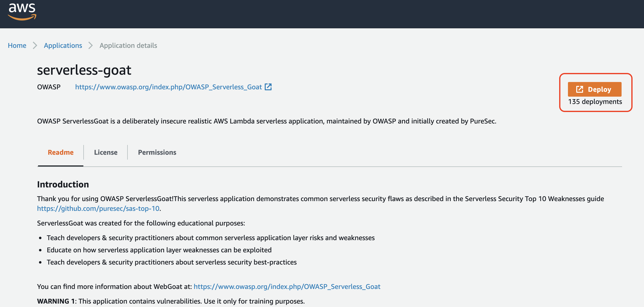Click the Introduction heading
644x307 pixels.
pos(63,184)
